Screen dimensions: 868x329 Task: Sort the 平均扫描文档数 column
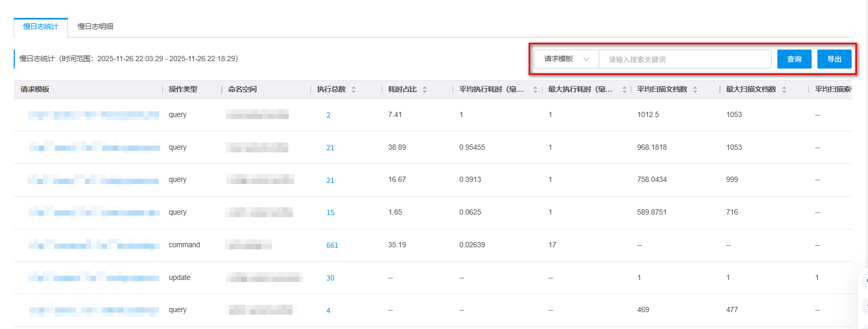pos(695,90)
